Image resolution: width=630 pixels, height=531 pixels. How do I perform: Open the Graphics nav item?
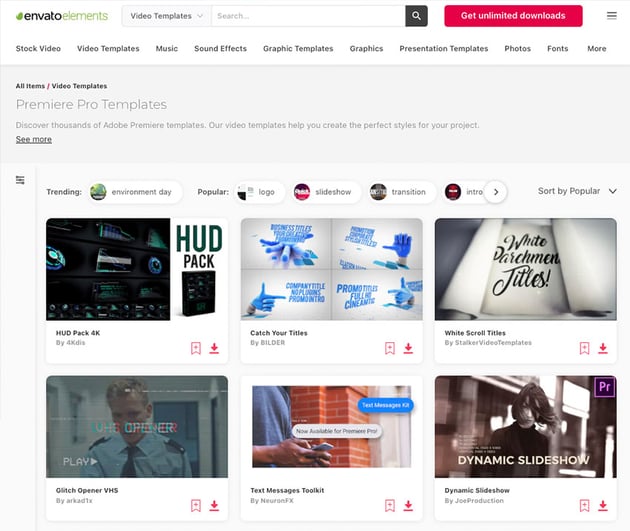366,49
